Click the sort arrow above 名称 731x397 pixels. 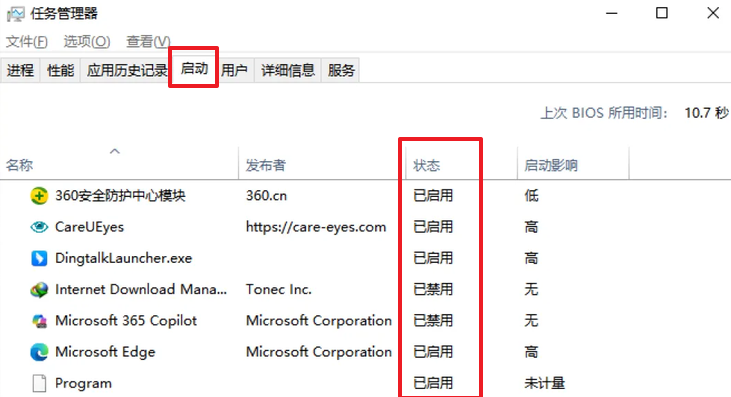[115, 151]
